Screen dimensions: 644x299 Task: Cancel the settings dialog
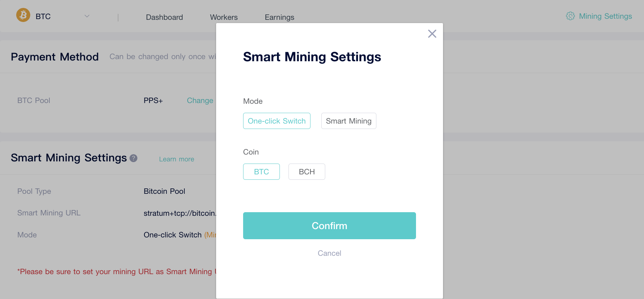coord(330,253)
